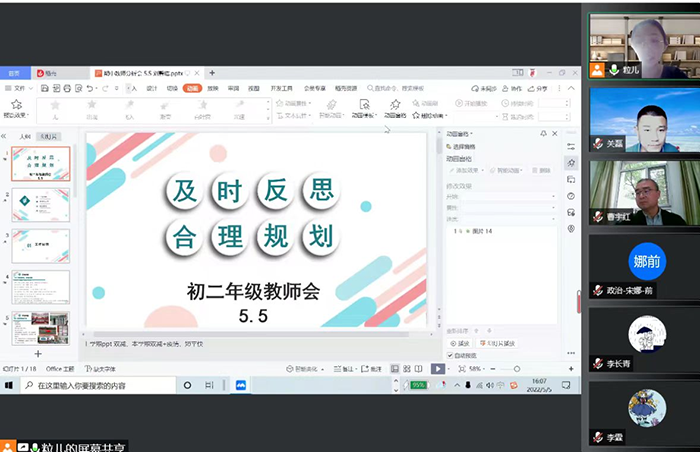The height and width of the screenshot is (452, 700).
Task: Click Fit Slide to Window icon
Action: pos(462,369)
